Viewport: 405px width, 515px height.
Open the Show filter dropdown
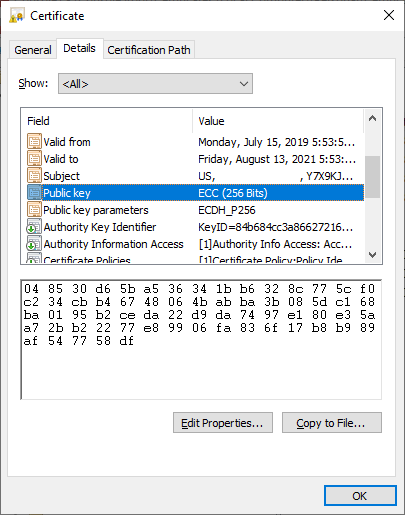pyautogui.click(x=155, y=84)
